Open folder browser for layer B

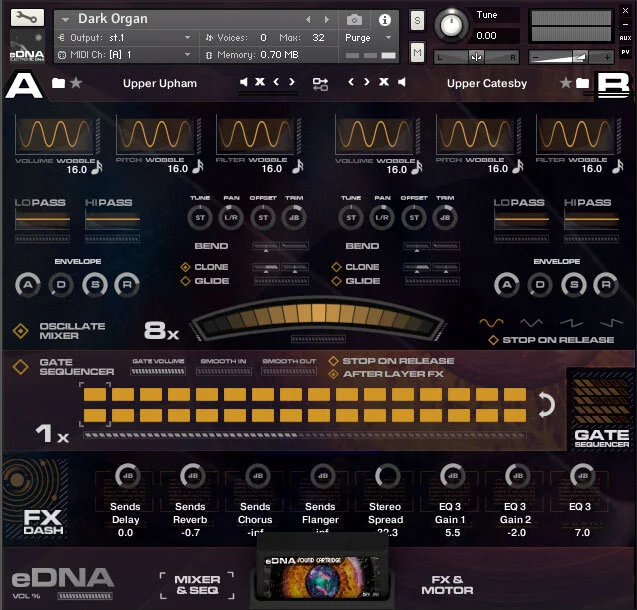coord(583,83)
